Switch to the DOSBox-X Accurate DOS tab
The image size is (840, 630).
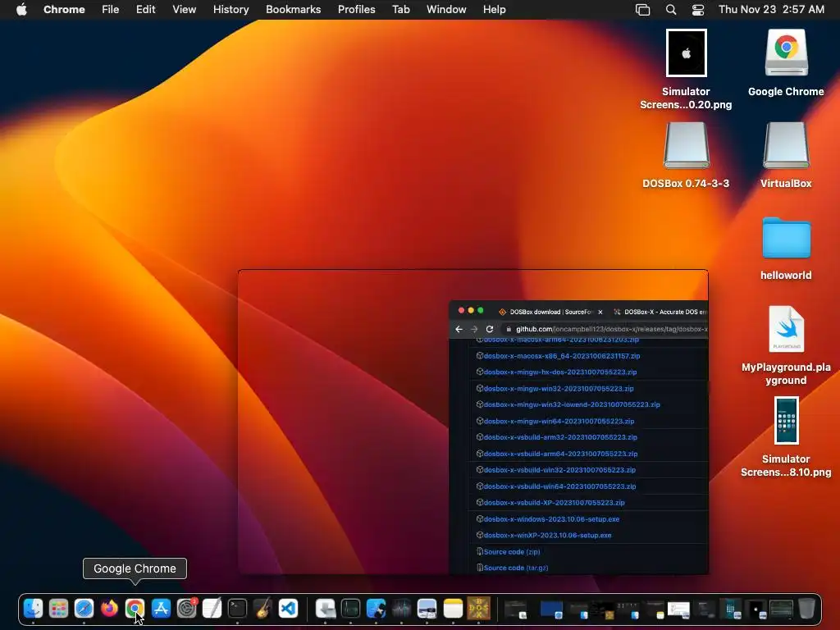(660, 312)
